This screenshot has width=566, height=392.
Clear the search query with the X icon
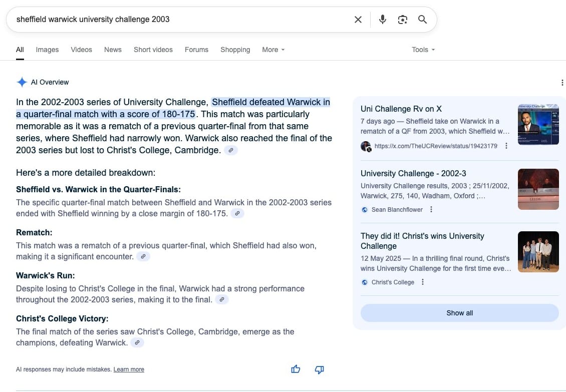click(358, 20)
